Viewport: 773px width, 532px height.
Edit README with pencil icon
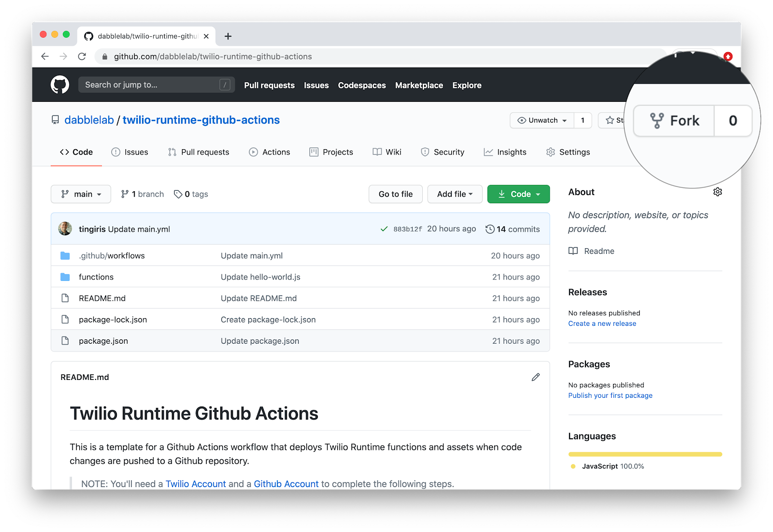(535, 377)
